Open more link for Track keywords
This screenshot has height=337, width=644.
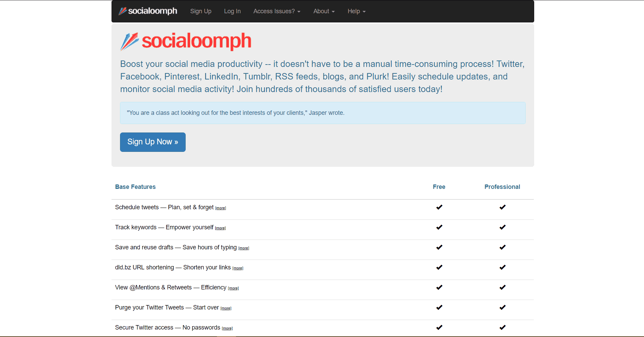click(x=220, y=228)
